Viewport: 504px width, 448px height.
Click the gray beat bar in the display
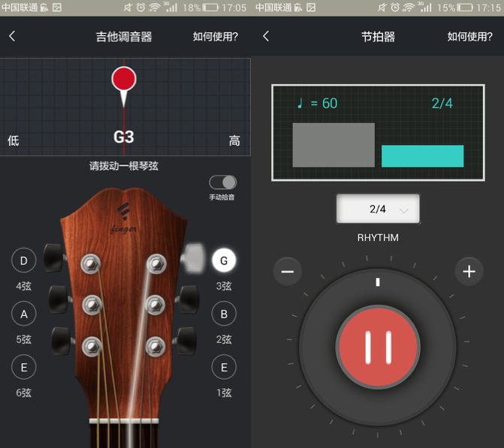point(333,145)
